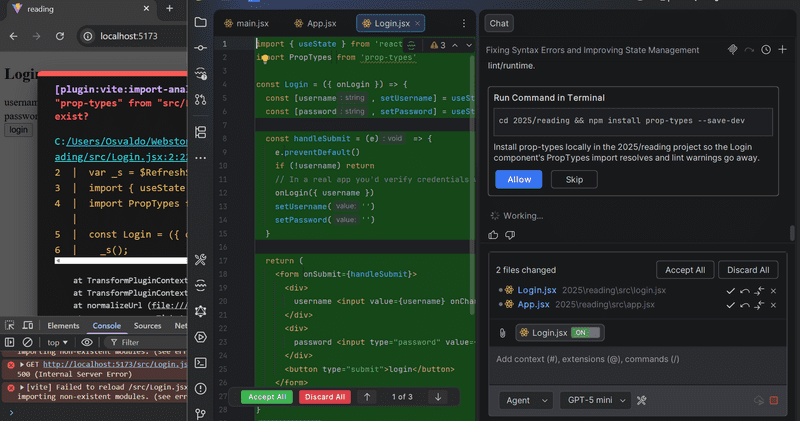Open the Problems exclamation-mark icon
The width and height of the screenshot is (800, 421).
(x=201, y=388)
